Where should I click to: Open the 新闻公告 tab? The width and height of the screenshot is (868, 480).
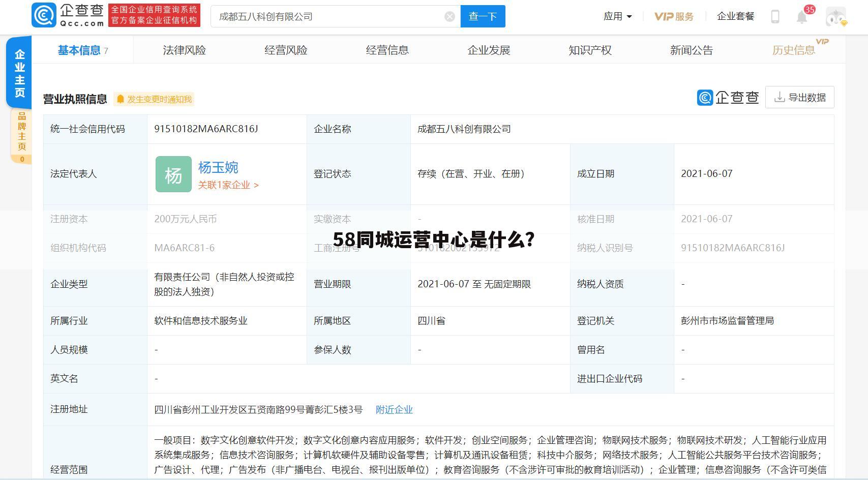(x=692, y=50)
